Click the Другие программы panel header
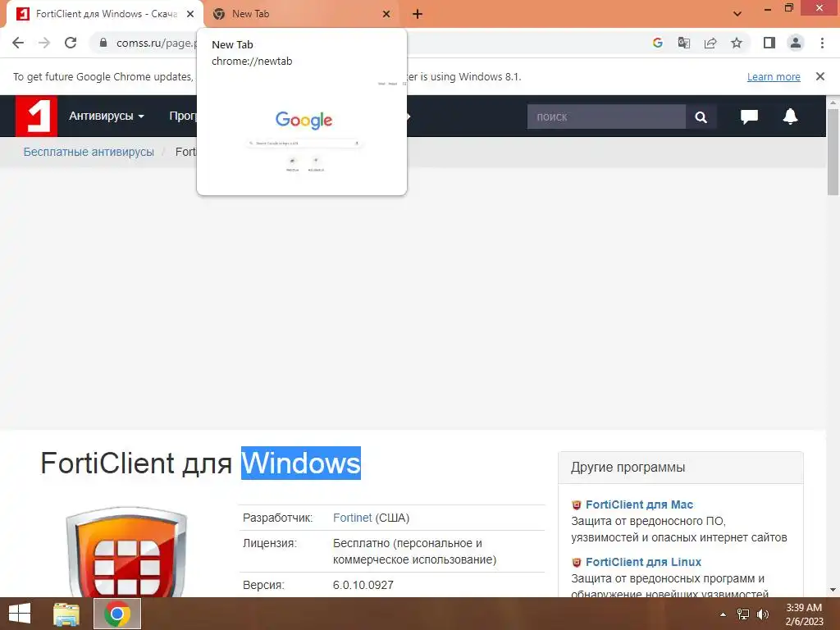Image resolution: width=840 pixels, height=630 pixels. point(680,467)
